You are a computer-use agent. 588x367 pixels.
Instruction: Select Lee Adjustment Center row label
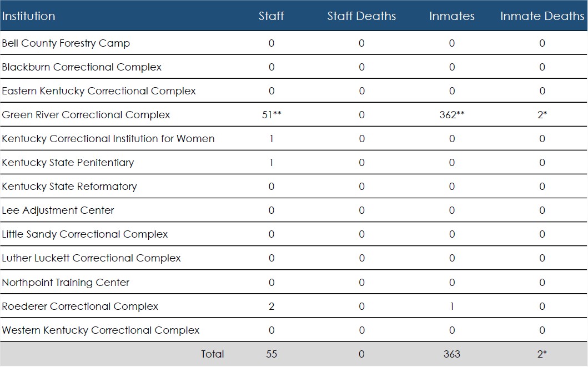(58, 210)
